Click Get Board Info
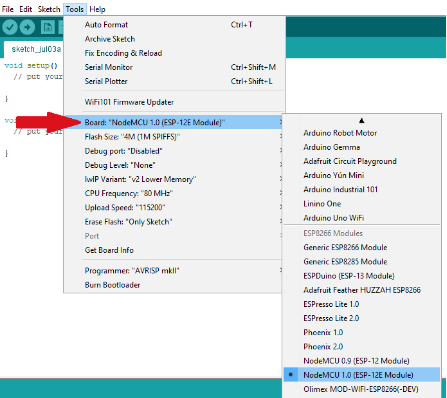 (174, 250)
